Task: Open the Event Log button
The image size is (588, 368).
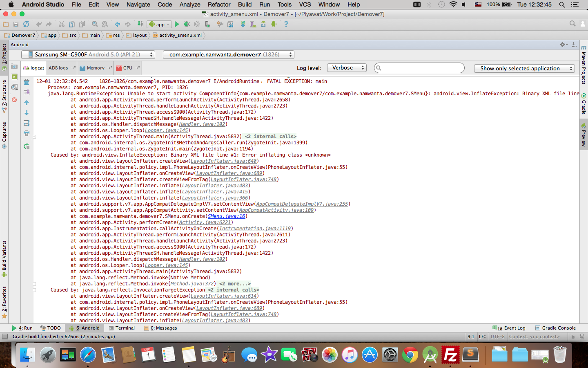Action: 509,328
